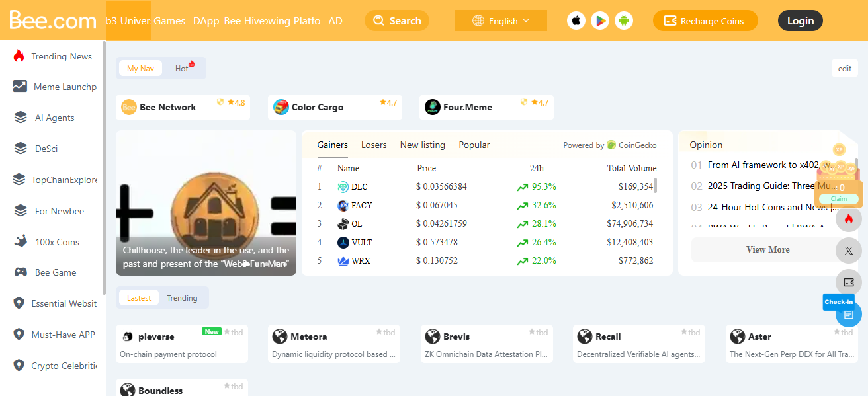Viewport: 868px width, 396px height.
Task: Select the Trending News flame icon
Action: (20, 56)
